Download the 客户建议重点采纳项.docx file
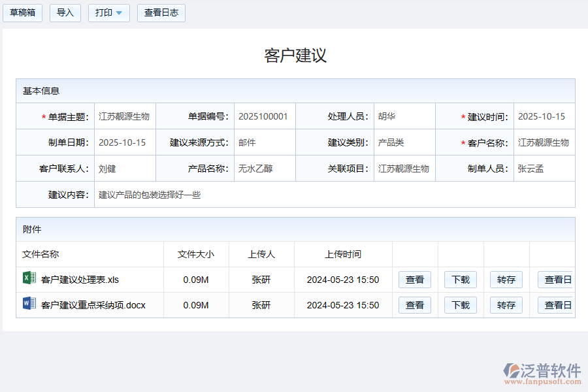 [x=460, y=305]
